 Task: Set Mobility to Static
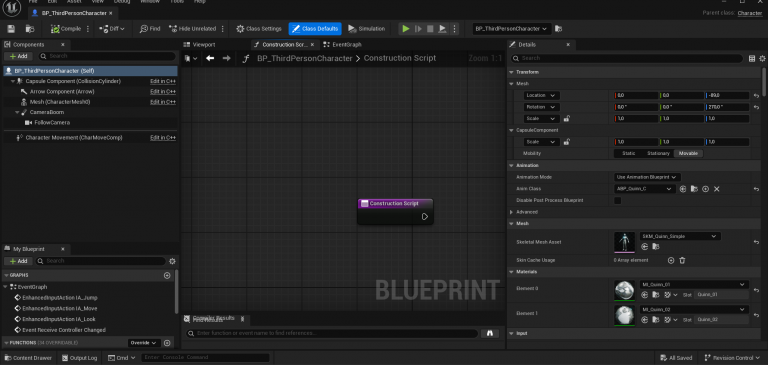[x=628, y=153]
